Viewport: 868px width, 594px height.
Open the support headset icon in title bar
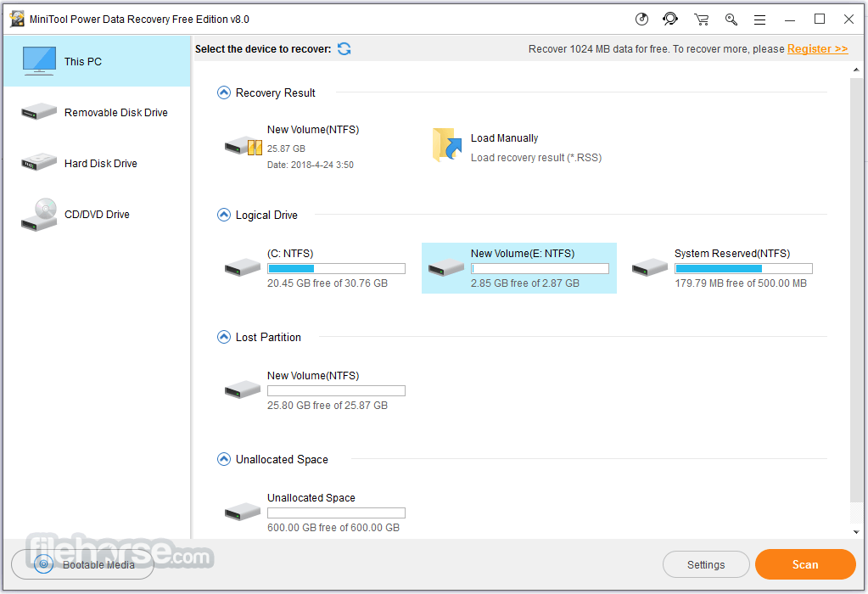point(670,20)
